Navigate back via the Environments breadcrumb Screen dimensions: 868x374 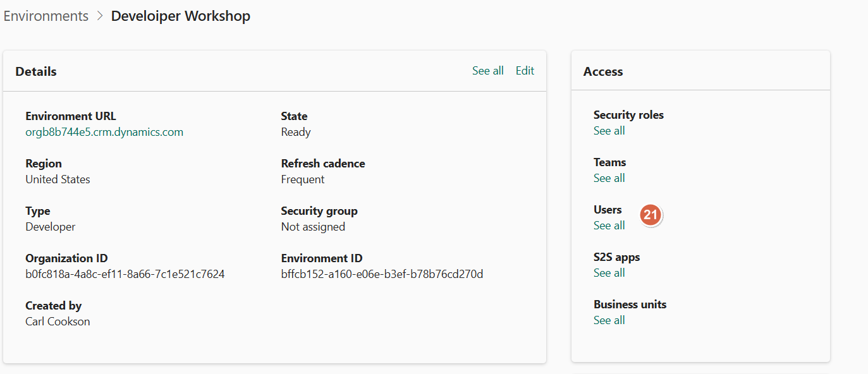coord(46,16)
